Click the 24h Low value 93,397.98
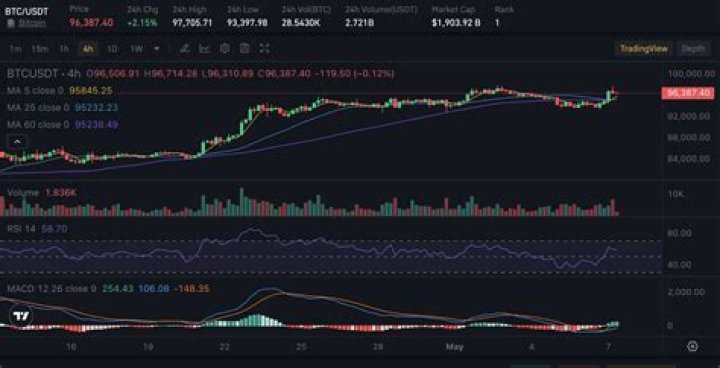 coord(247,22)
